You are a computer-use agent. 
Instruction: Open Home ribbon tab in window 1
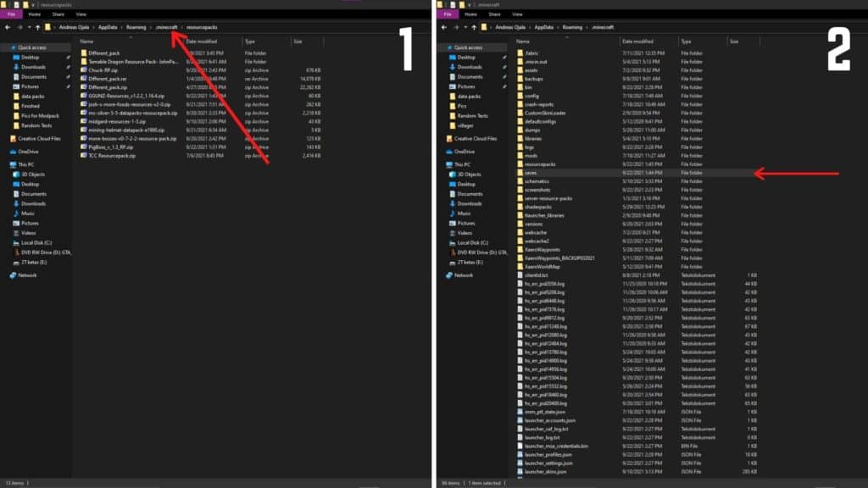34,14
